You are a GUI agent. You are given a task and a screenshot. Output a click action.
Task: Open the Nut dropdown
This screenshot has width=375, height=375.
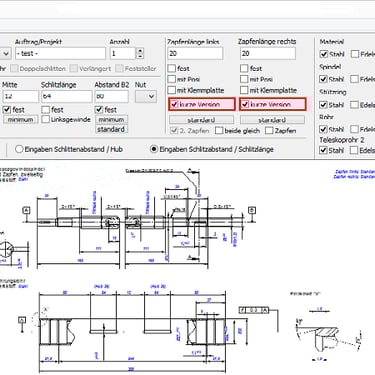pyautogui.click(x=146, y=97)
